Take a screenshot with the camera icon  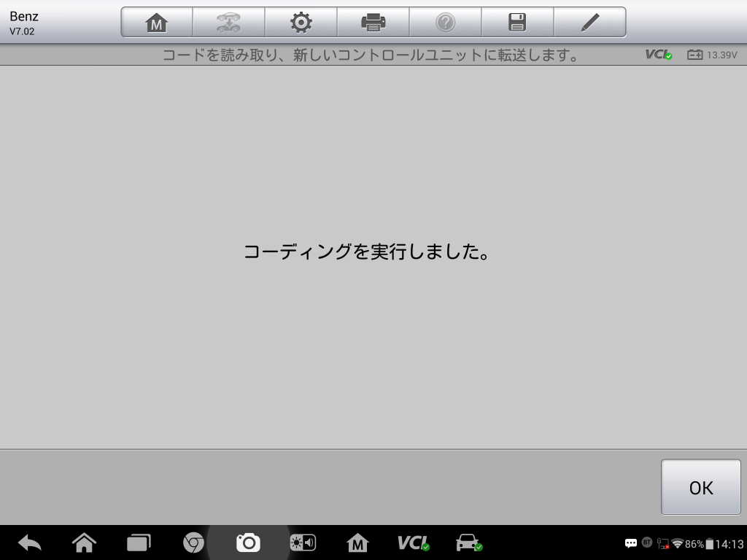click(x=248, y=542)
